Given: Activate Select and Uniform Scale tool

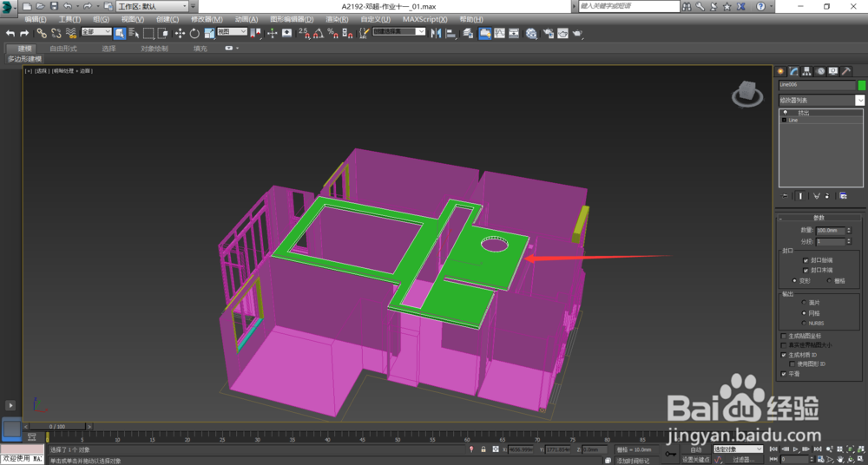Looking at the screenshot, I should (209, 33).
